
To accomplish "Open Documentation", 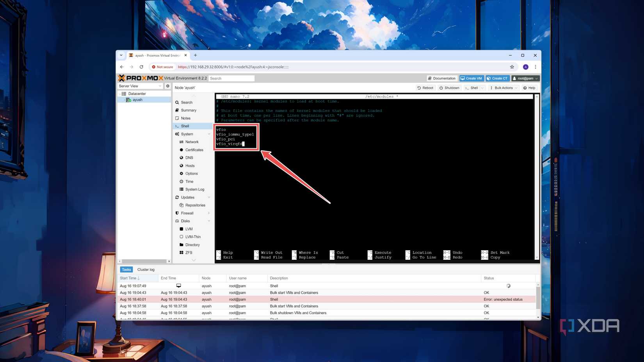I will [x=442, y=78].
